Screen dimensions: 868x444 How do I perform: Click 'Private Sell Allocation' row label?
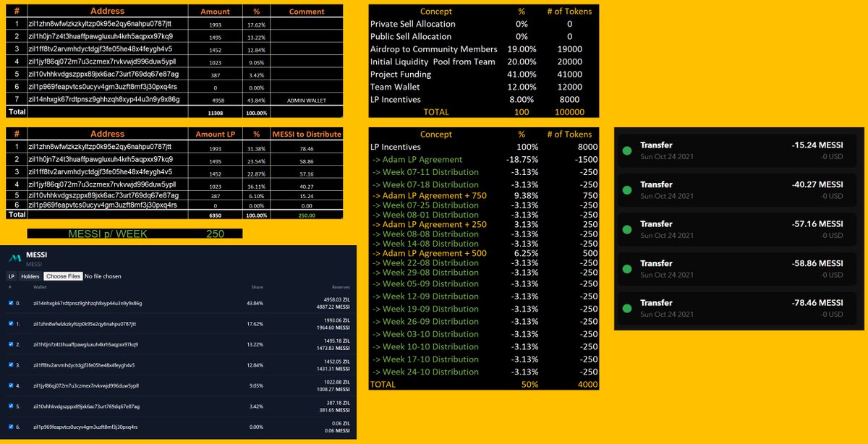pyautogui.click(x=413, y=24)
